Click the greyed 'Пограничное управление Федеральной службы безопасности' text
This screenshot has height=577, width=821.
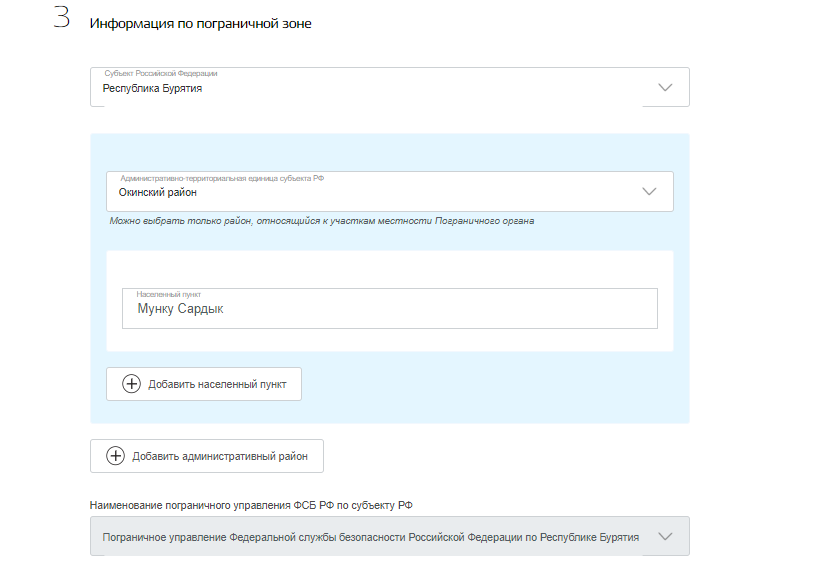pos(370,537)
